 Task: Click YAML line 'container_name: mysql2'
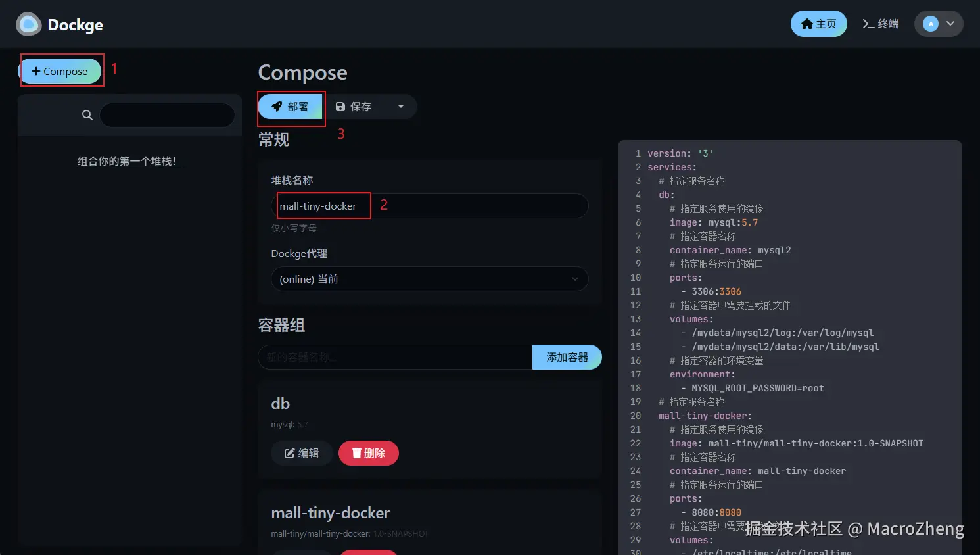pos(730,250)
